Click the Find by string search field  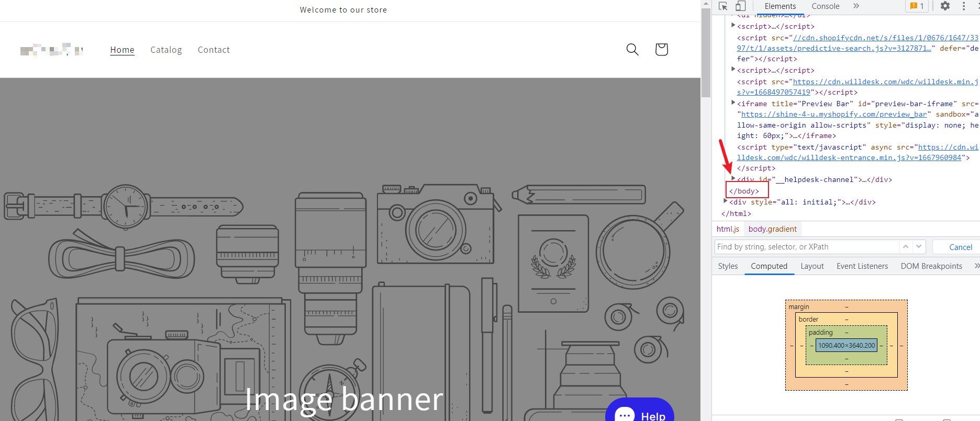point(807,247)
